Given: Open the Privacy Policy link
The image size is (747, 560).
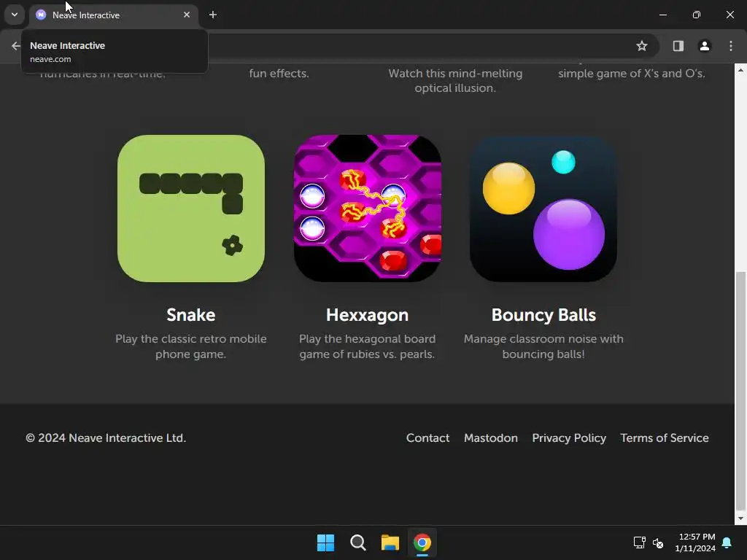Looking at the screenshot, I should [569, 437].
